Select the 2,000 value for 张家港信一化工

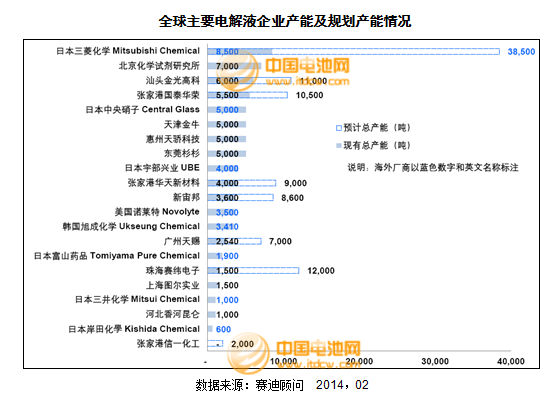(242, 344)
